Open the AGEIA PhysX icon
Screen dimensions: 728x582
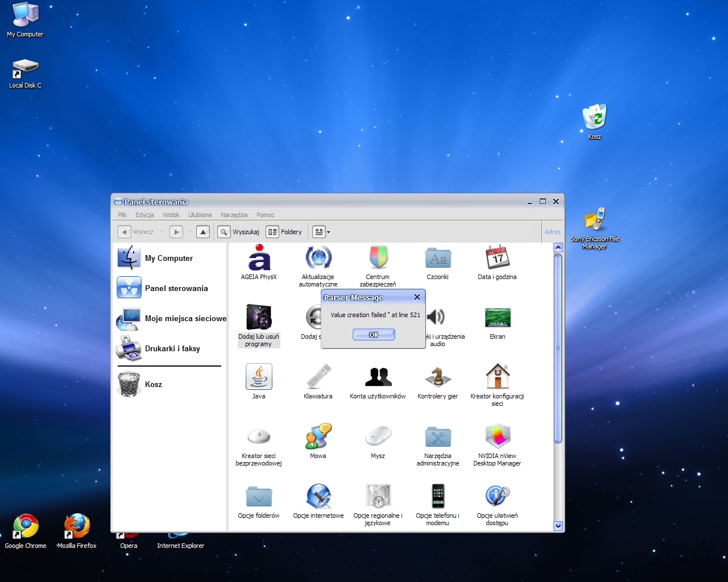tap(259, 259)
